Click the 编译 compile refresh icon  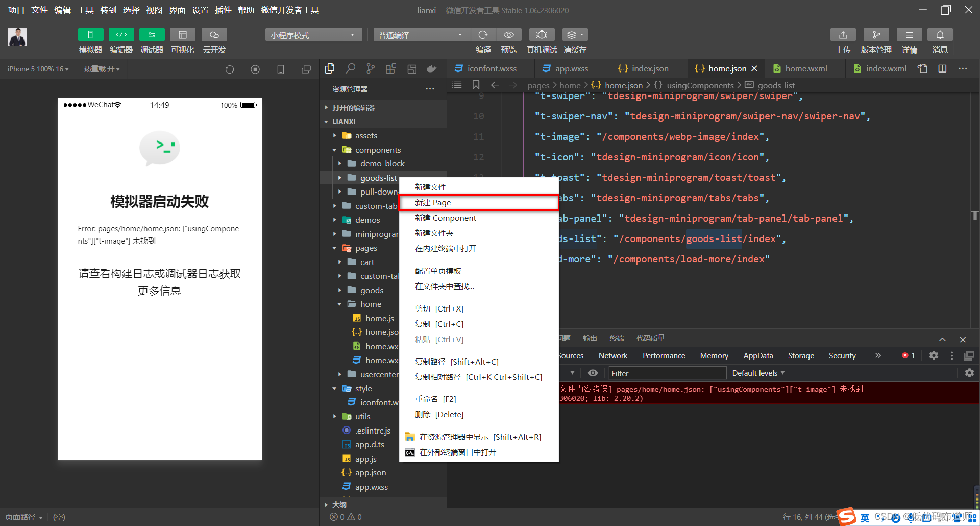coord(483,35)
